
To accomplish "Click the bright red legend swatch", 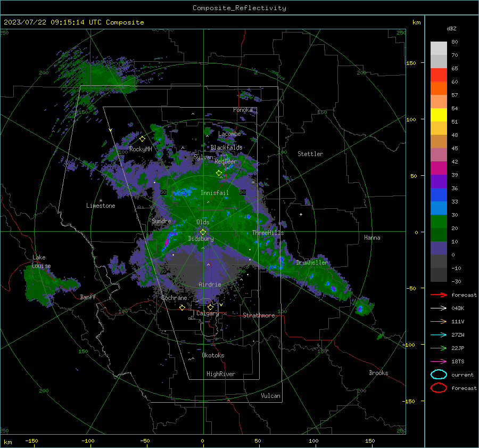I will (x=439, y=75).
